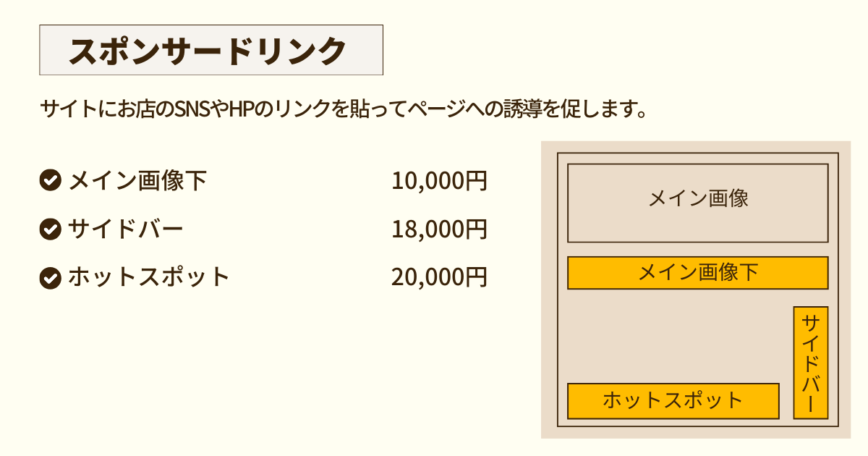
Task: Click the 20,000円 price
Action: [x=439, y=276]
